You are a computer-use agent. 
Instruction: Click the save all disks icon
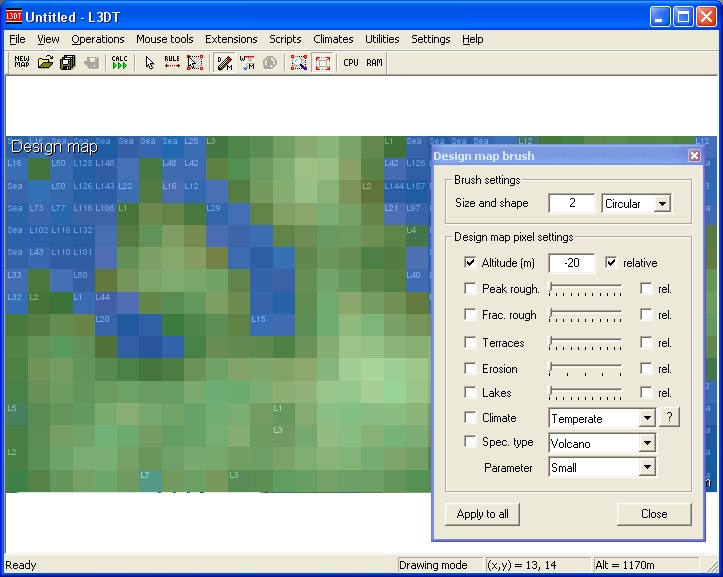pos(67,63)
